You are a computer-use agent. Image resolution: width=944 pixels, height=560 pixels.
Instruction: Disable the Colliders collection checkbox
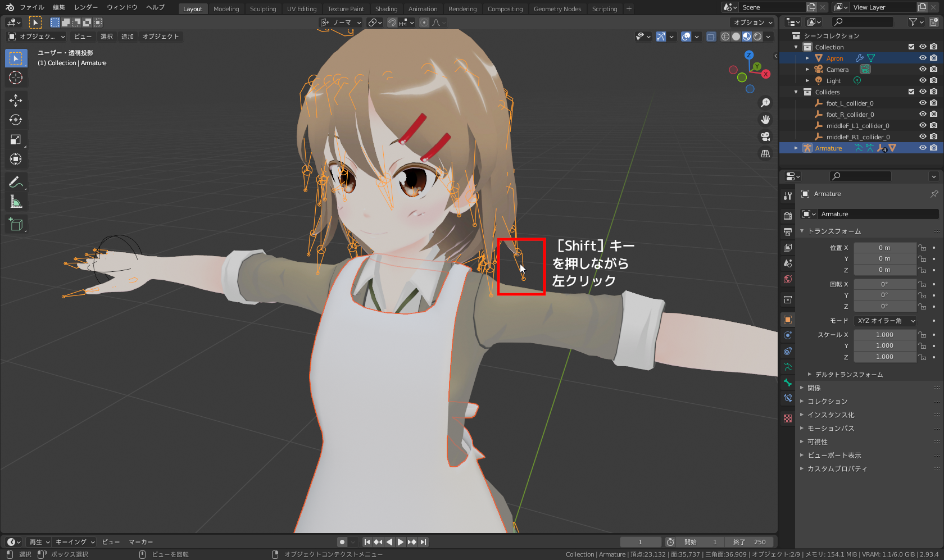pos(911,92)
